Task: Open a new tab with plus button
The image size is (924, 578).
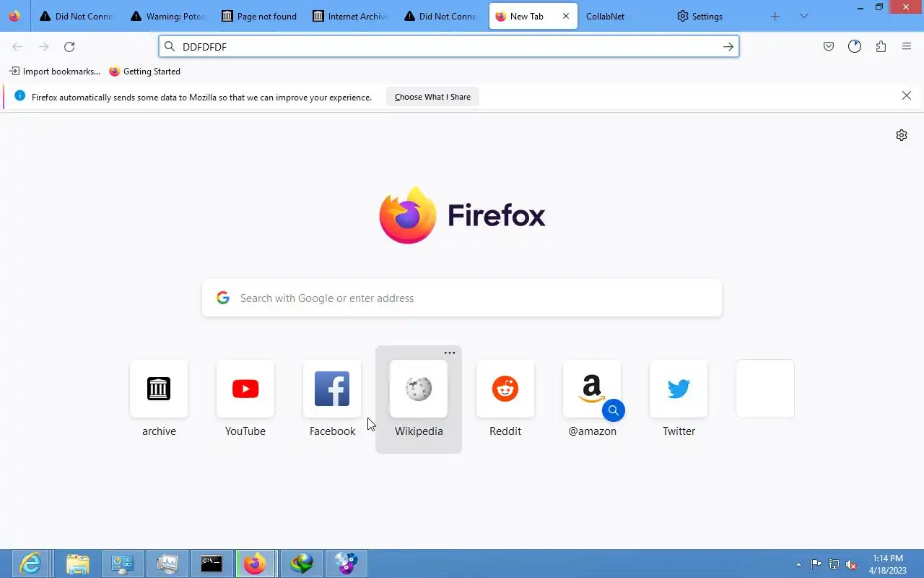Action: (x=775, y=16)
